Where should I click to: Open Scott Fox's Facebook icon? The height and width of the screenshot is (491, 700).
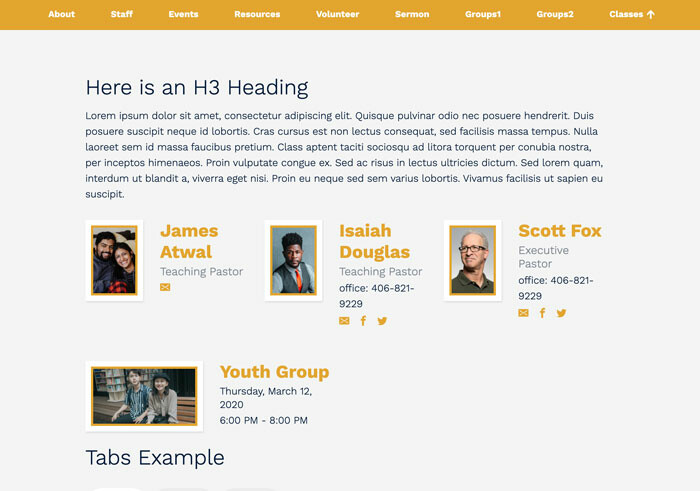(542, 313)
